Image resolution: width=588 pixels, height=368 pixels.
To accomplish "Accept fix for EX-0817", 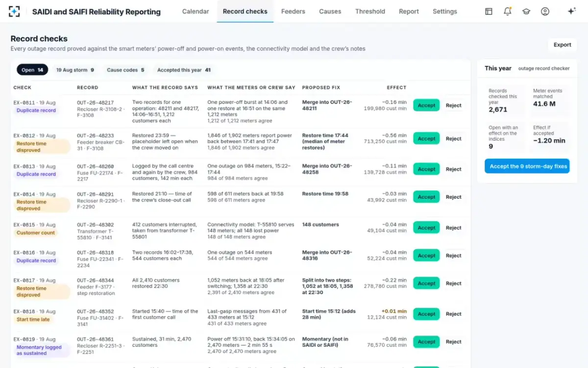I will pyautogui.click(x=426, y=284).
